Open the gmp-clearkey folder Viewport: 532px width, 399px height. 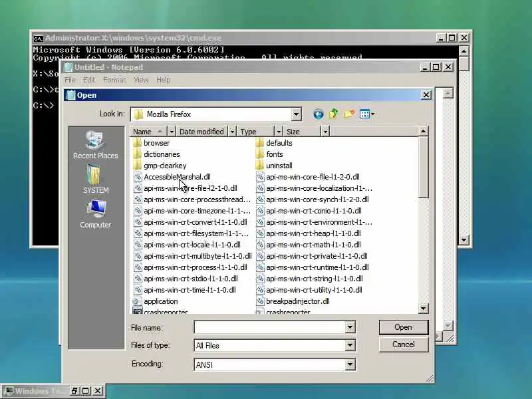pyautogui.click(x=160, y=166)
